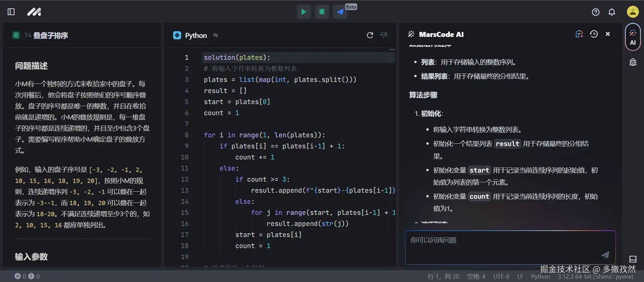Click line number 8 in gutter
The image size is (644, 282).
[x=186, y=135]
